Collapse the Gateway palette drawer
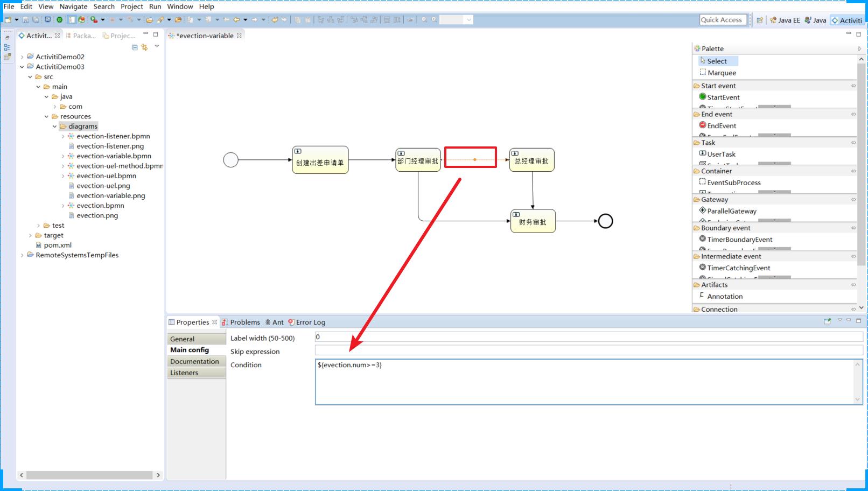868x491 pixels. pos(774,199)
